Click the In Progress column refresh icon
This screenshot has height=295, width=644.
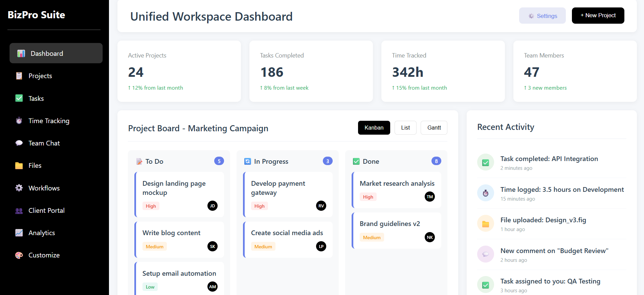[x=248, y=161]
